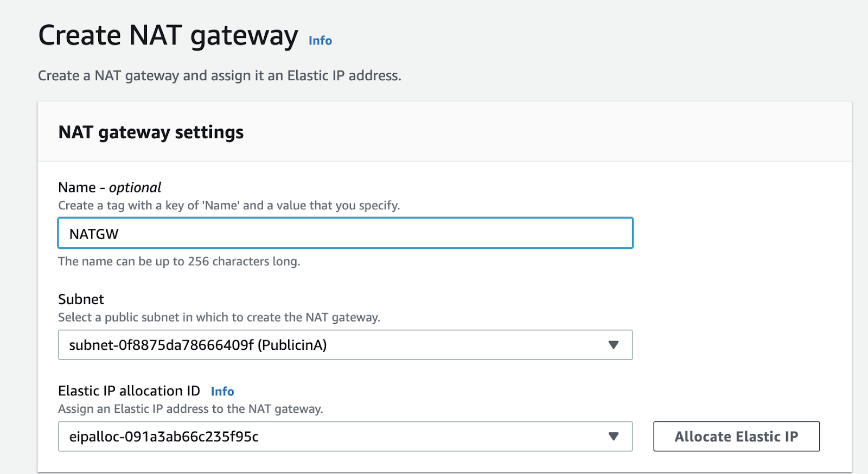Click the NATGW text inside the Name box
Image resolution: width=868 pixels, height=474 pixels.
tap(94, 234)
